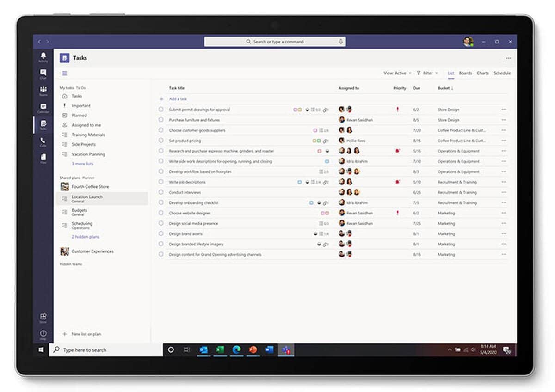This screenshot has width=555, height=392.
Task: Open Teams section in the left rail
Action: tap(43, 91)
